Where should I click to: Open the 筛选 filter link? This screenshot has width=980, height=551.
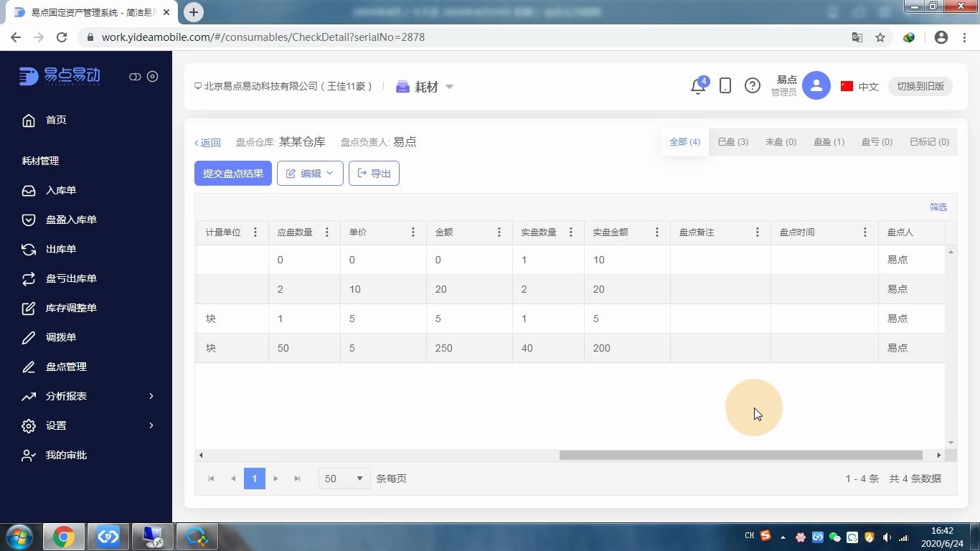938,207
